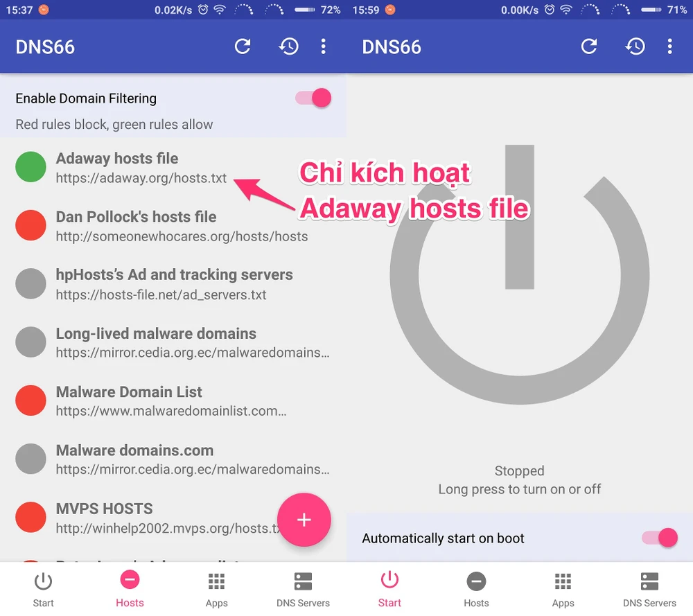Tap the Adaway hosts file URL text

[141, 178]
